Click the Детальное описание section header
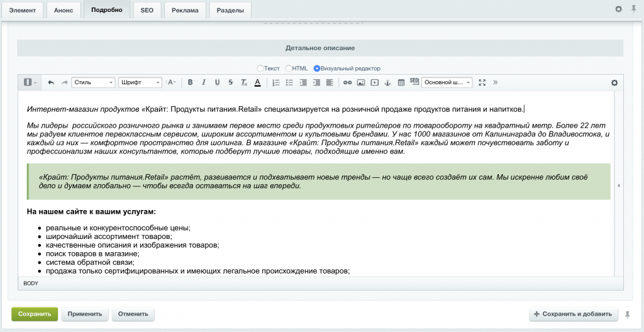 coord(320,48)
